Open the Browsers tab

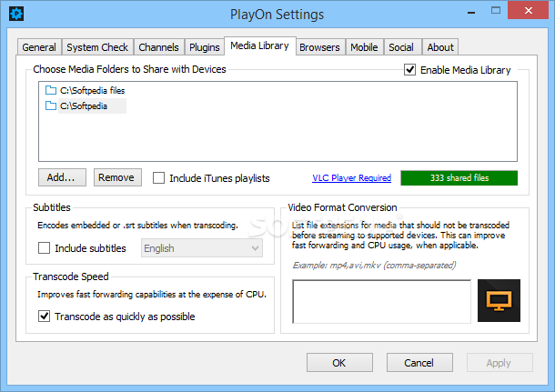[x=319, y=47]
